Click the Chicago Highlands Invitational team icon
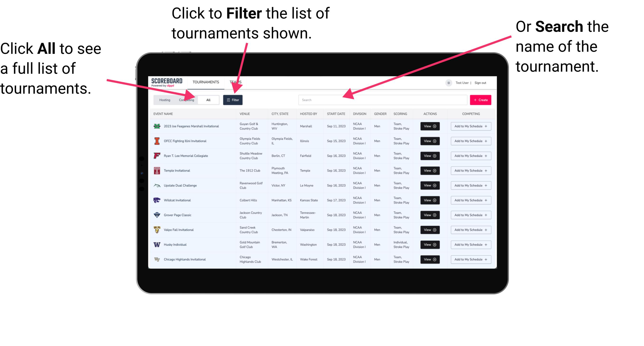The width and height of the screenshot is (644, 346). pyautogui.click(x=157, y=259)
